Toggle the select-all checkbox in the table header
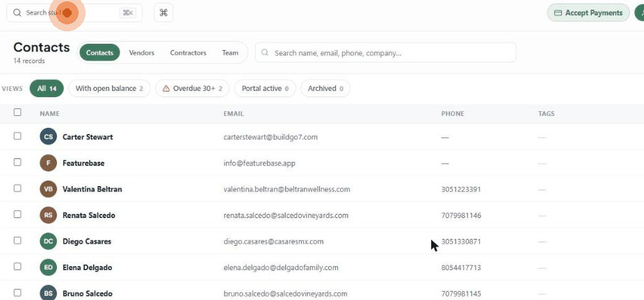 point(17,112)
